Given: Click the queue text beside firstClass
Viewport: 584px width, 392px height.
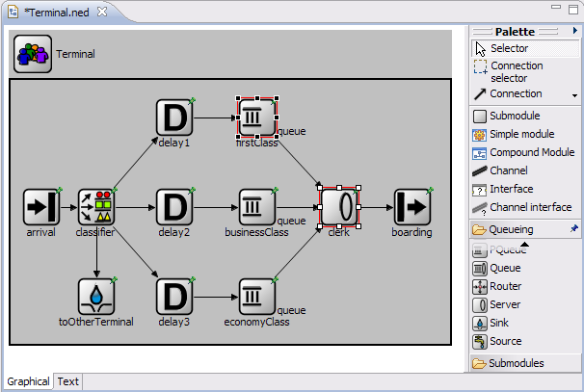Looking at the screenshot, I should (292, 131).
